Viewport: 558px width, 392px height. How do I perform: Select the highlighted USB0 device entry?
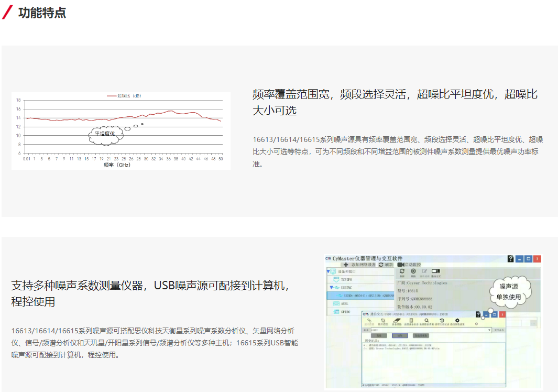point(367,296)
